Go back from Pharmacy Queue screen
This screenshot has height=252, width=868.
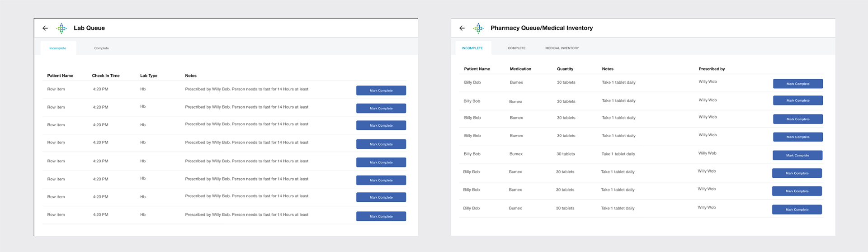click(x=462, y=28)
